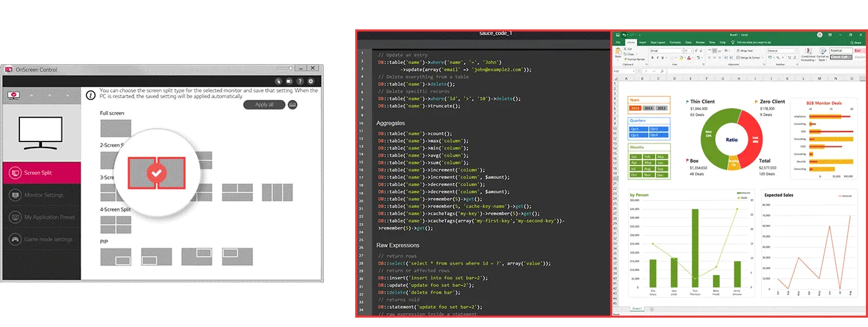Click the Conditional Formatting icon
The width and height of the screenshot is (868, 327).
[808, 52]
